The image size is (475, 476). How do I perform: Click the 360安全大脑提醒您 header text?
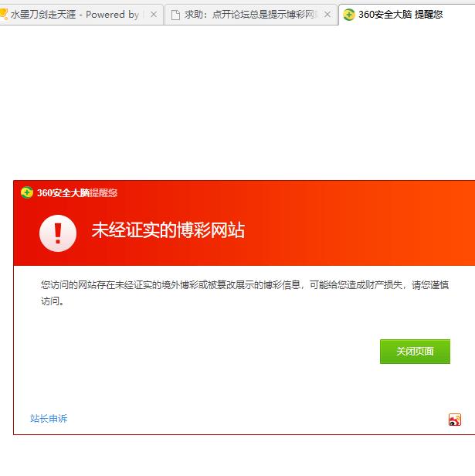click(77, 192)
